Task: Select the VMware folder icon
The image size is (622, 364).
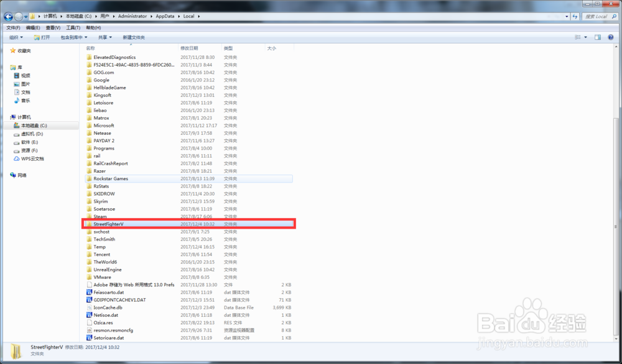Action: pyautogui.click(x=89, y=277)
